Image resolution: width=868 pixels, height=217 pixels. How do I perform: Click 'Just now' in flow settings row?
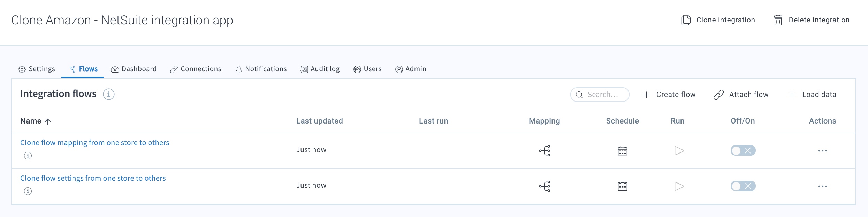pos(311,185)
